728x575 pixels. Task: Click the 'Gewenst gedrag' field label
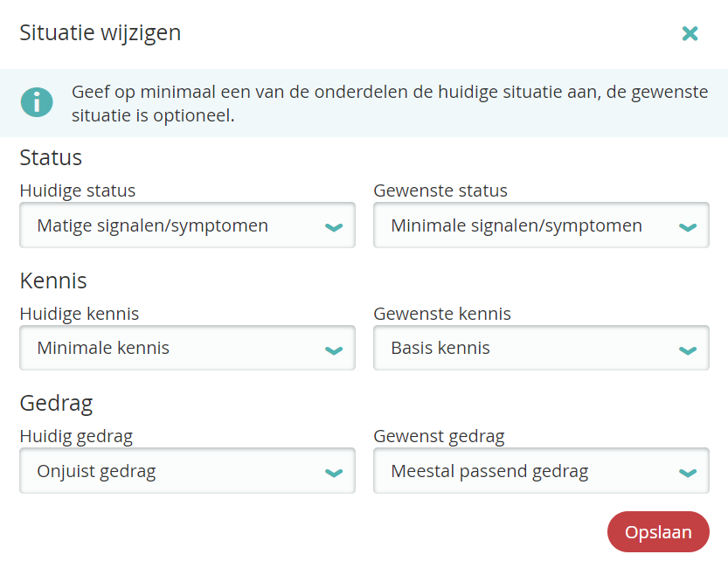click(439, 436)
